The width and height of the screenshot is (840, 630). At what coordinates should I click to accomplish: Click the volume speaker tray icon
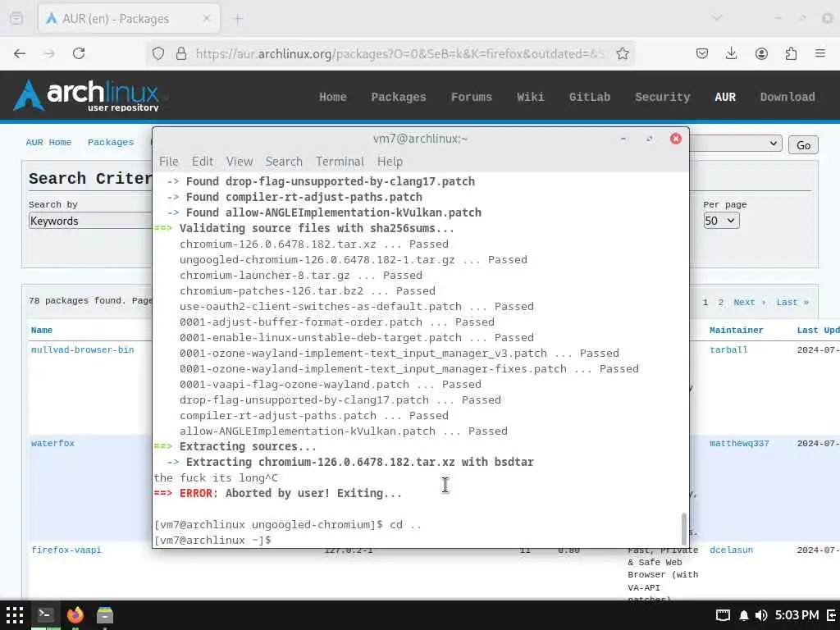point(760,615)
